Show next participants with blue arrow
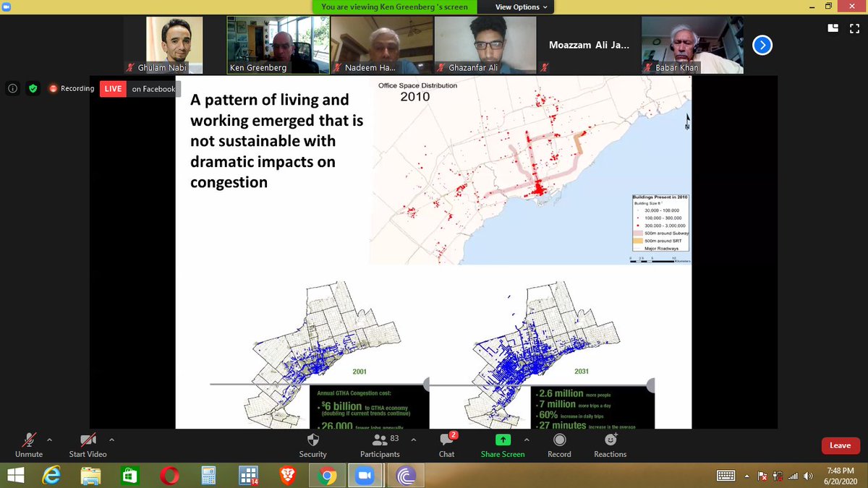This screenshot has width=868, height=488. [762, 46]
